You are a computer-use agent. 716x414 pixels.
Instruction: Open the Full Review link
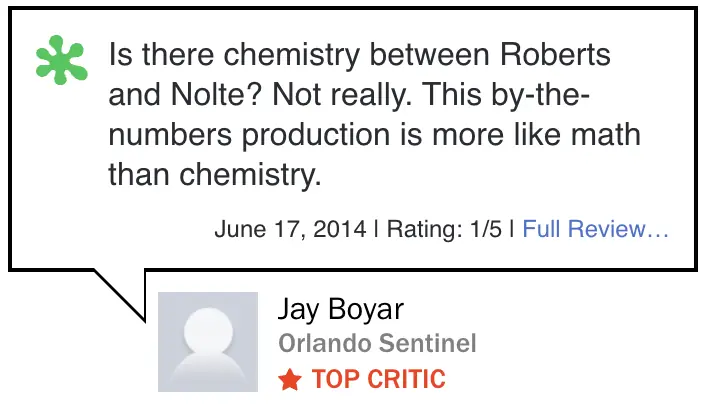595,229
